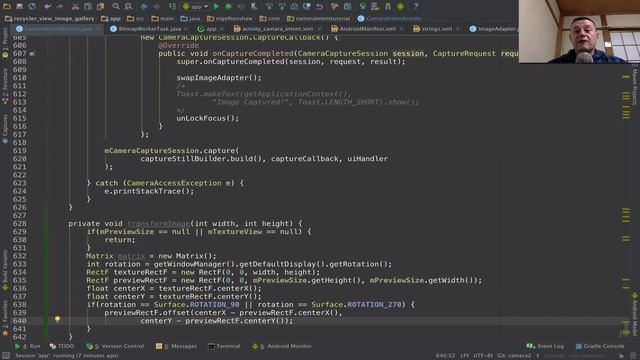Click the Copy toolbar icon
The height and width of the screenshot is (360, 640).
[x=88, y=6]
